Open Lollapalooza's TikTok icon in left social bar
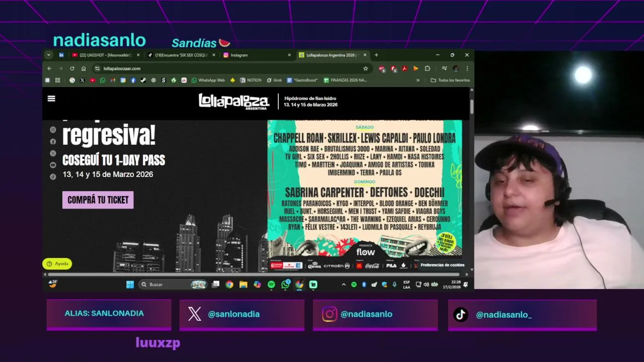Screen dimensions: 644x362 coord(53,176)
